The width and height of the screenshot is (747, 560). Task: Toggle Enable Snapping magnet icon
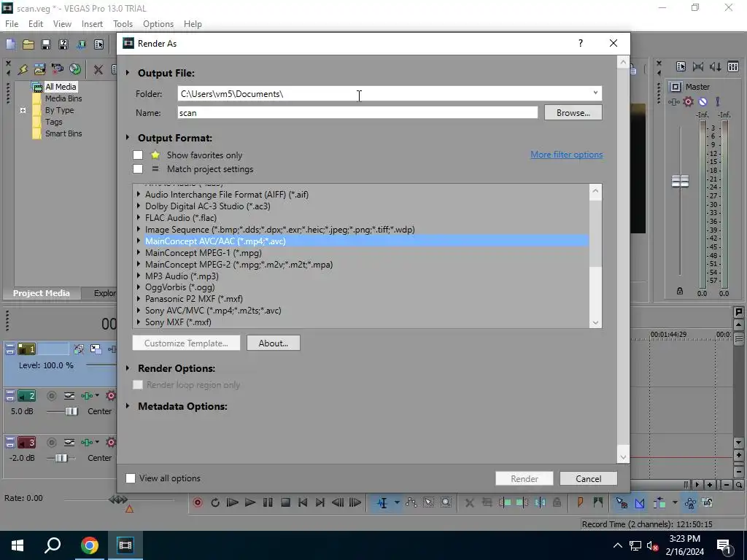pyautogui.click(x=622, y=502)
